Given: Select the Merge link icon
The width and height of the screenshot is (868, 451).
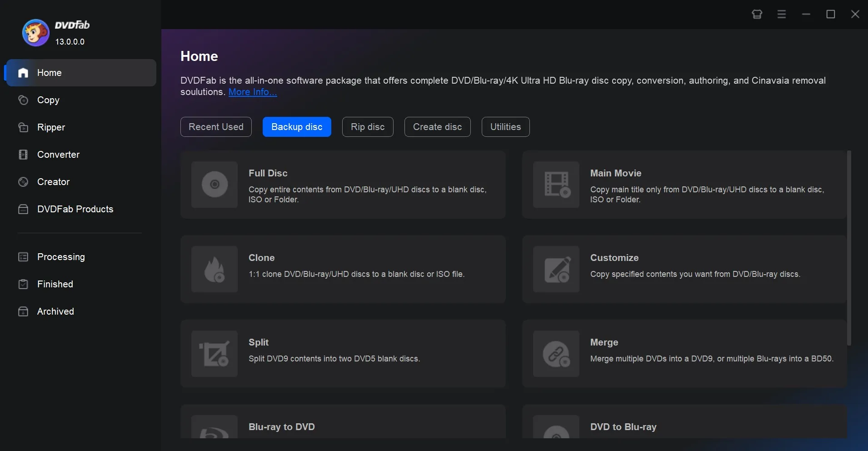Looking at the screenshot, I should coord(556,354).
